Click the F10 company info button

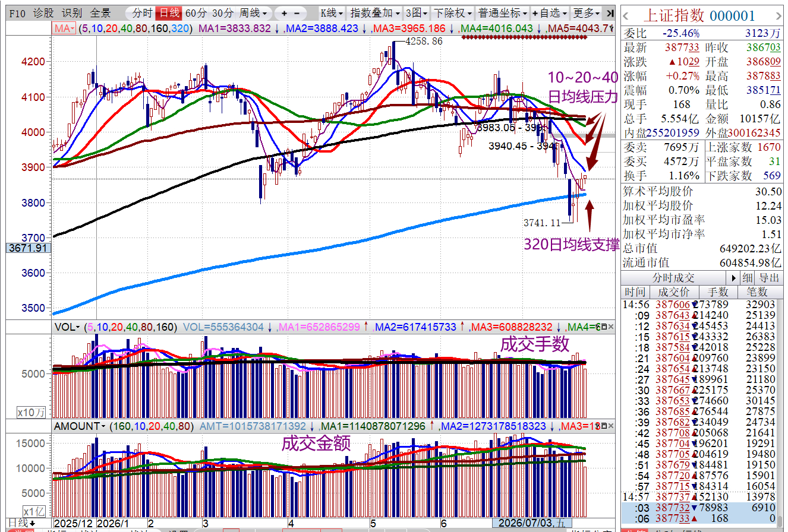click(18, 12)
